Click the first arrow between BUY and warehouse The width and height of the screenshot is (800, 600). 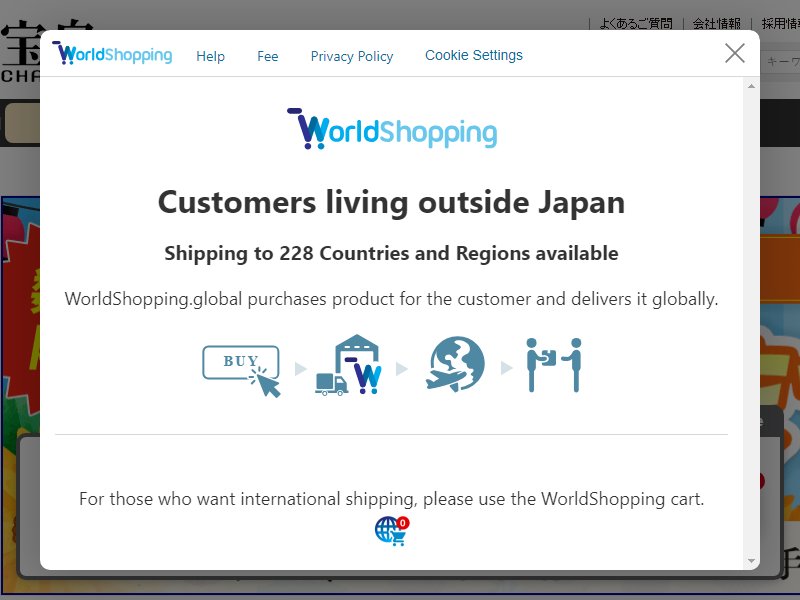pyautogui.click(x=301, y=368)
